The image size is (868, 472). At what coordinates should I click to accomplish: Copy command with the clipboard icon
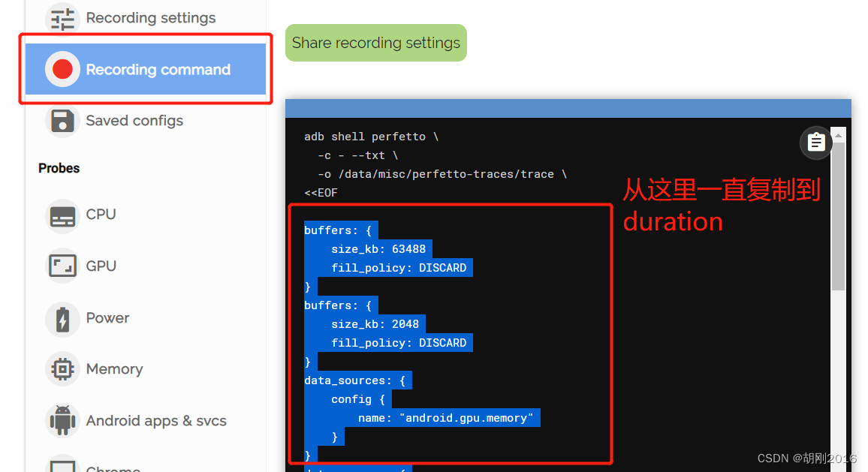[816, 143]
